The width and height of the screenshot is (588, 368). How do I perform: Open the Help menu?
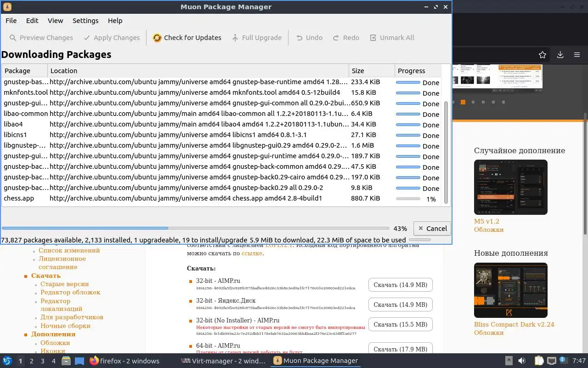(115, 20)
